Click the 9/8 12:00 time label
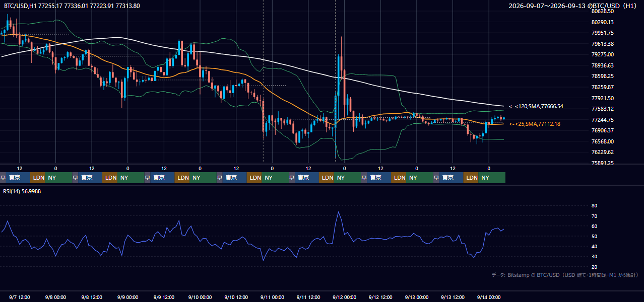 tap(92, 297)
